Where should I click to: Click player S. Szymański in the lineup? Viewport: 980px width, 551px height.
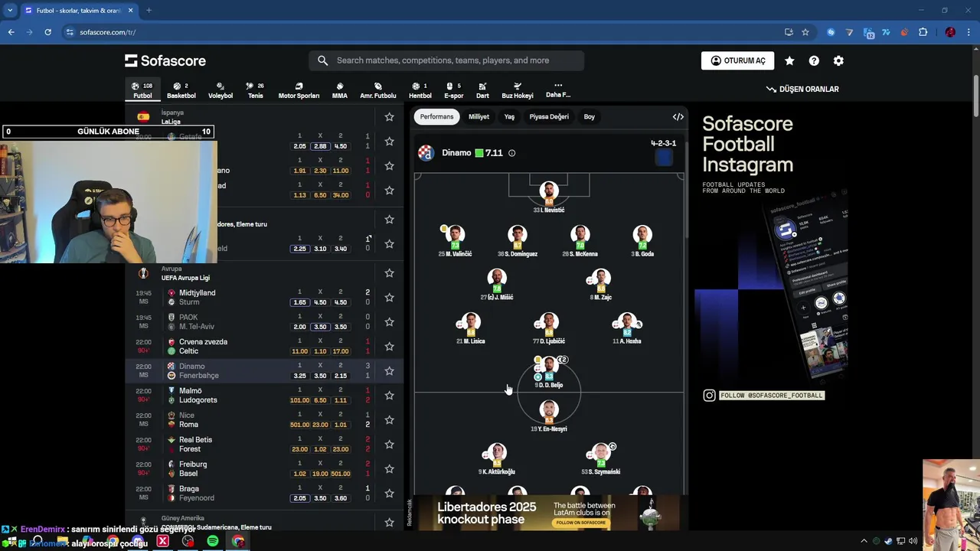(601, 458)
